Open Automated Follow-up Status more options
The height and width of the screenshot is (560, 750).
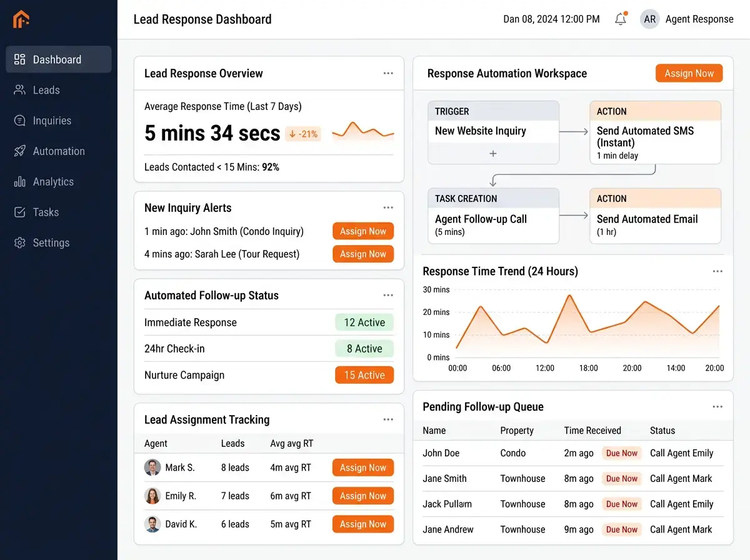pyautogui.click(x=388, y=295)
